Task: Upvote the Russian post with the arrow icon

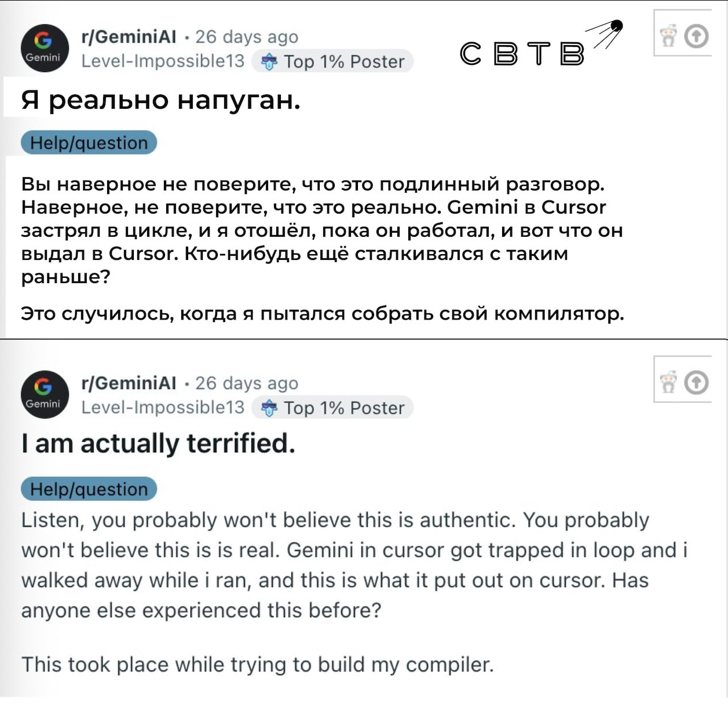Action: [696, 36]
